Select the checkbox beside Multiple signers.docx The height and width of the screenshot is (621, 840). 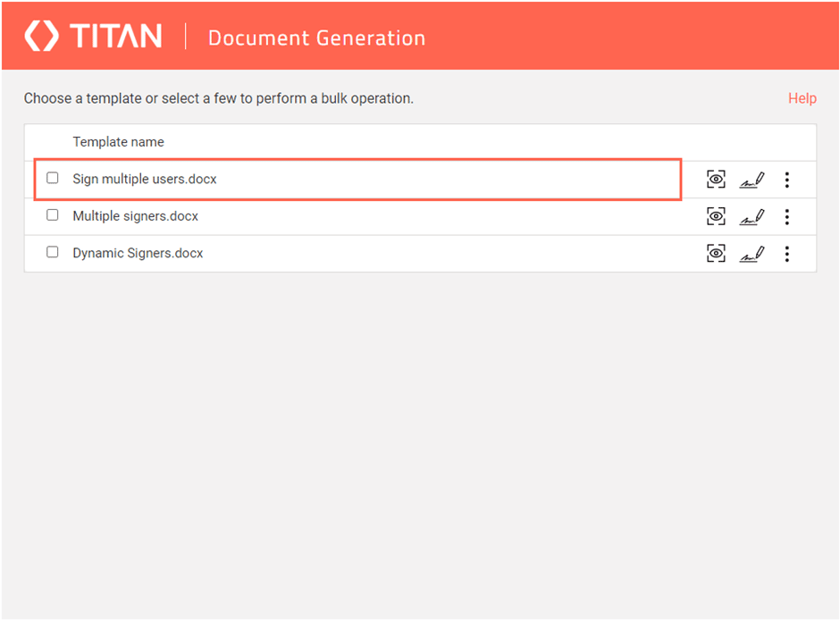[x=53, y=215]
